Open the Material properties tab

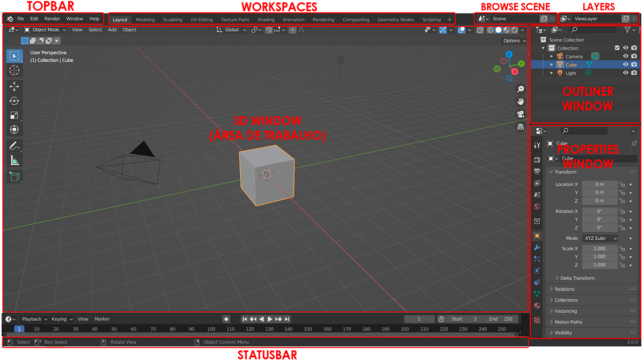coord(537,306)
